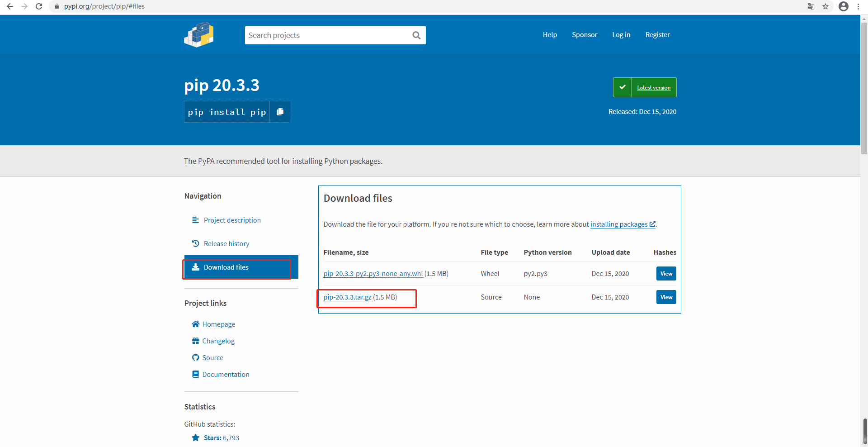This screenshot has width=868, height=447.
Task: Click the File type column header
Action: pos(495,252)
